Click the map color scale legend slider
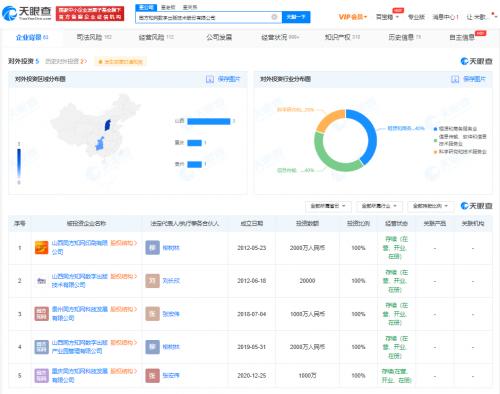Viewport: 500px width, 394px height. [19, 163]
